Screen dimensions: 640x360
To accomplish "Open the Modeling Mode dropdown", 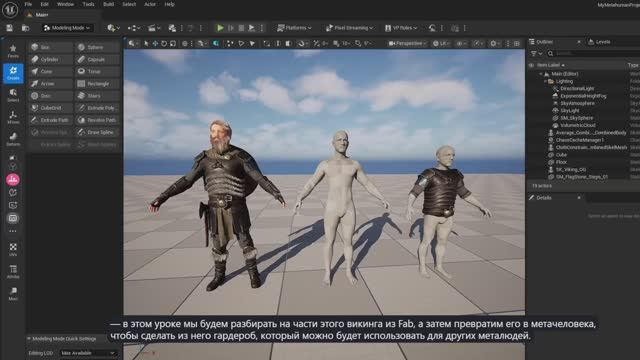I will coord(67,28).
